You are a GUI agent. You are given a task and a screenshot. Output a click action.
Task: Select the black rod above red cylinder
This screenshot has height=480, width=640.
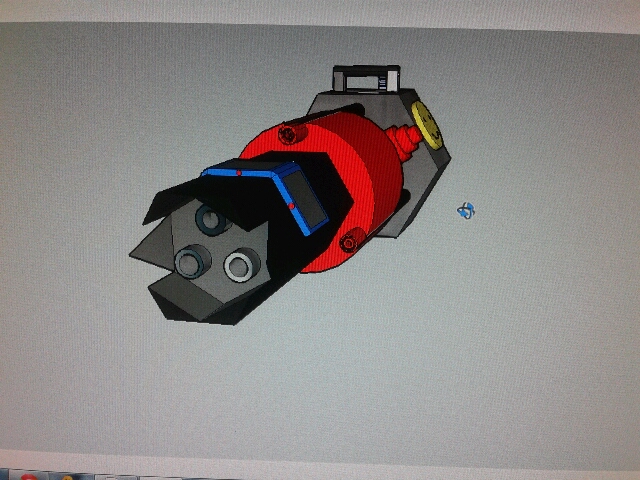(324, 114)
